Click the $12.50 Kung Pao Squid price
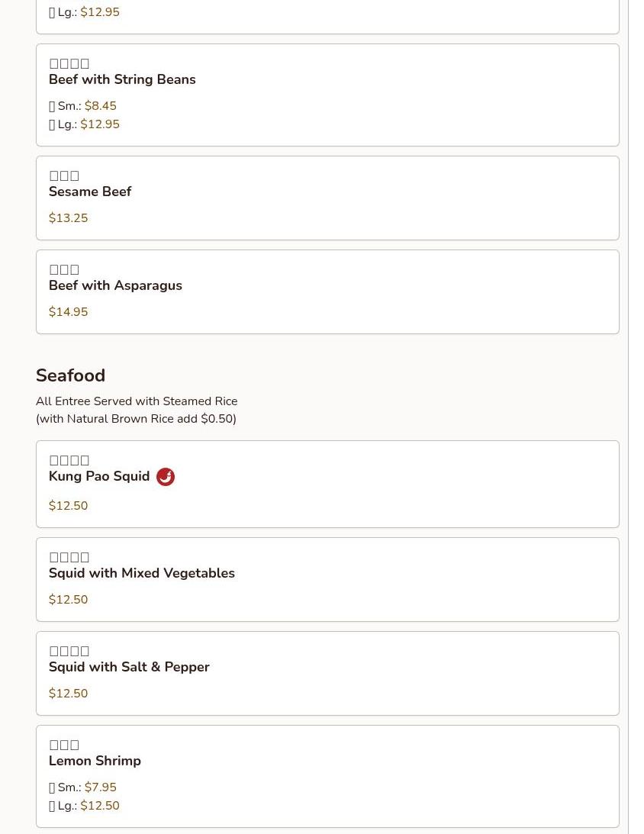The width and height of the screenshot is (644, 834). (68, 506)
